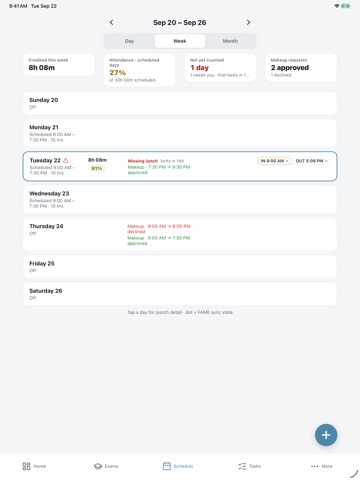Open the Not yet counted 1 day card

pyautogui.click(x=220, y=68)
